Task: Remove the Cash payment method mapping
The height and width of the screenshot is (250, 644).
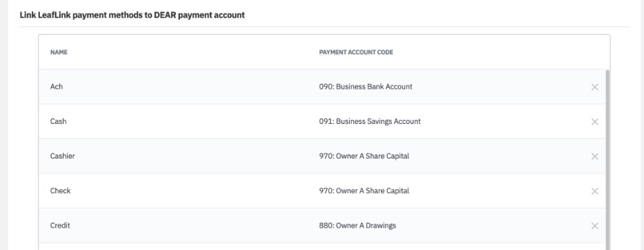Action: click(x=595, y=122)
